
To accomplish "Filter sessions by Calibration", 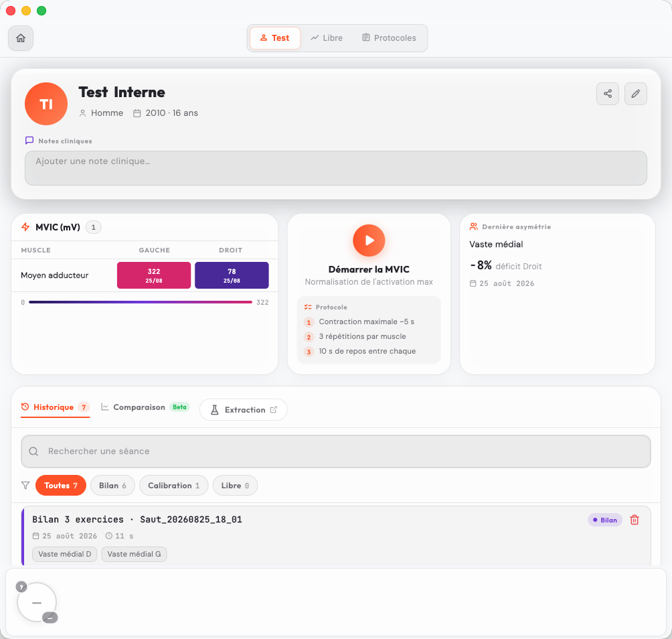I will click(173, 486).
